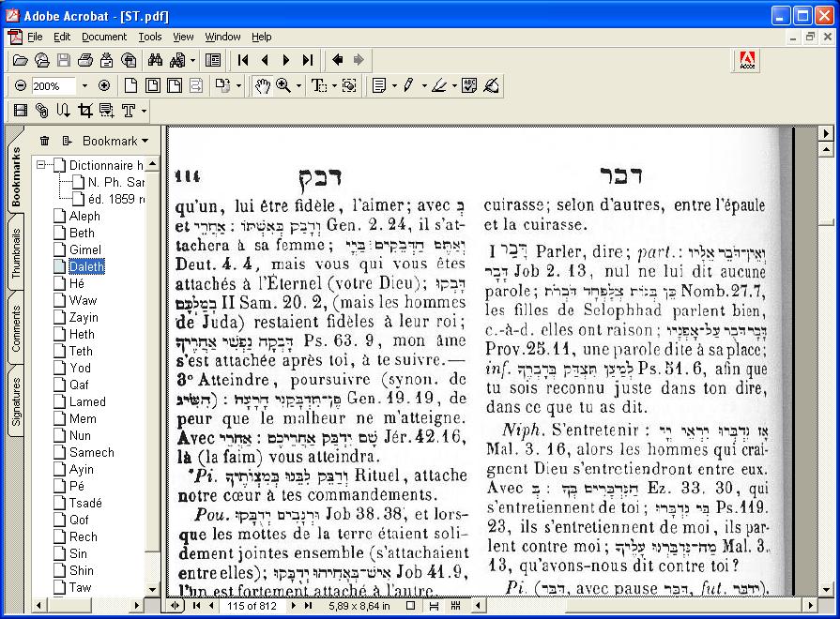Screen dimensions: 840x619
Task: Click the 200% zoom input field
Action: 53,85
